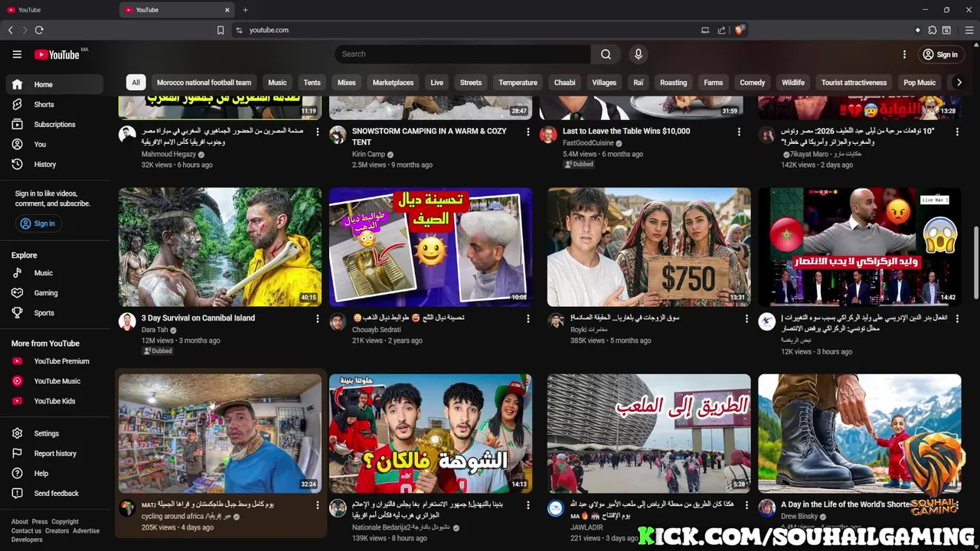Image resolution: width=980 pixels, height=551 pixels.
Task: Open Send feedback in sidebar
Action: point(54,493)
